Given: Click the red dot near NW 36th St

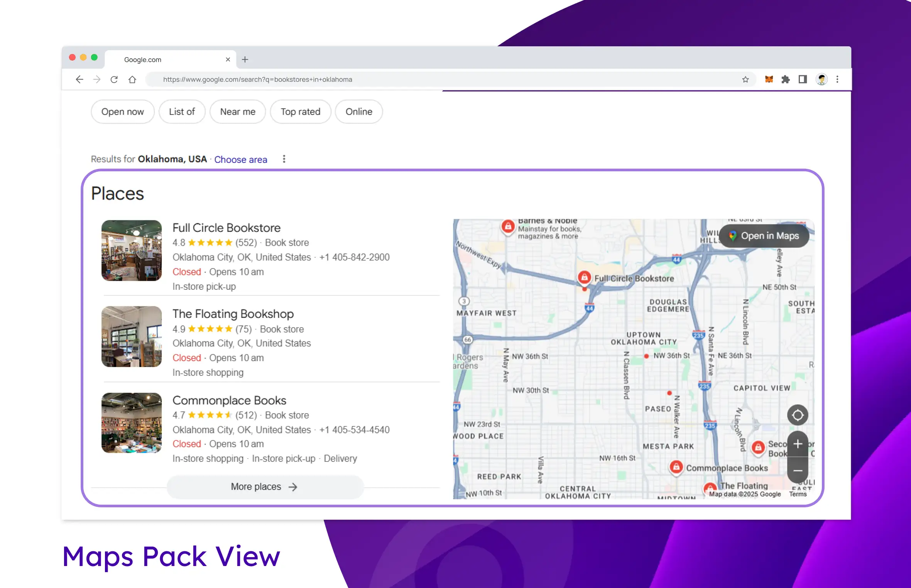Looking at the screenshot, I should tap(646, 356).
